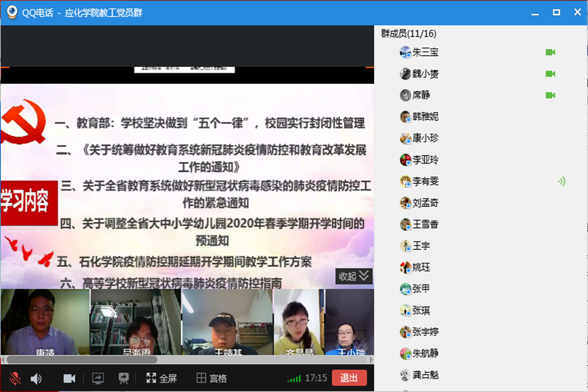
Task: Click the green camera icon beside 朱三宝
Action: coord(550,52)
